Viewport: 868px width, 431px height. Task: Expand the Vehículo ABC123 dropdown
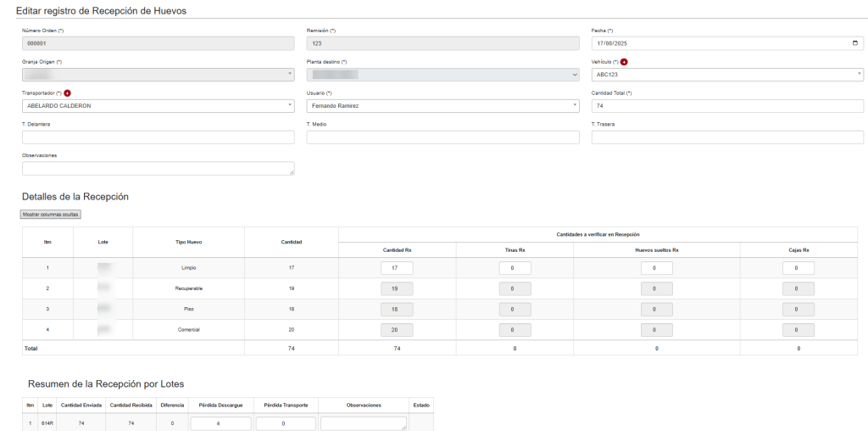click(x=727, y=74)
